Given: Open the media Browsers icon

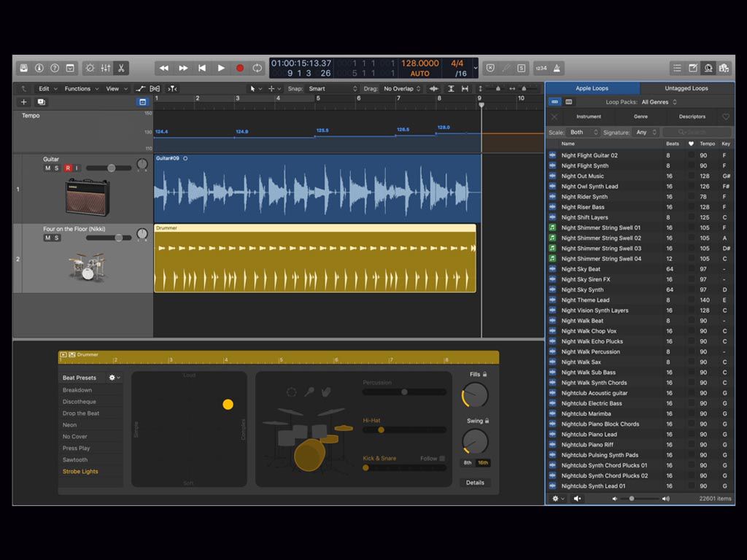Looking at the screenshot, I should [x=724, y=68].
